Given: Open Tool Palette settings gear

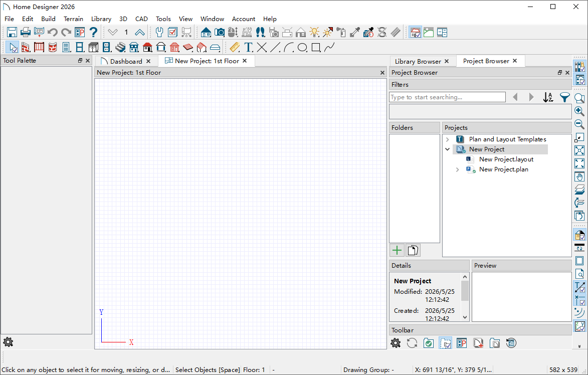Looking at the screenshot, I should pos(8,342).
